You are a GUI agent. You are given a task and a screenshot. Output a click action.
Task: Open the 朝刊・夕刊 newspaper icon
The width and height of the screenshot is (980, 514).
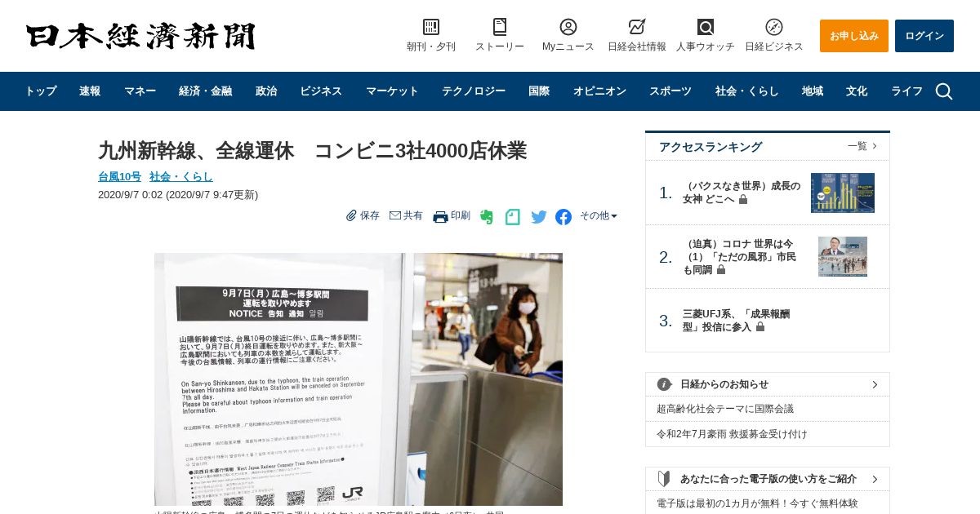coord(431,27)
